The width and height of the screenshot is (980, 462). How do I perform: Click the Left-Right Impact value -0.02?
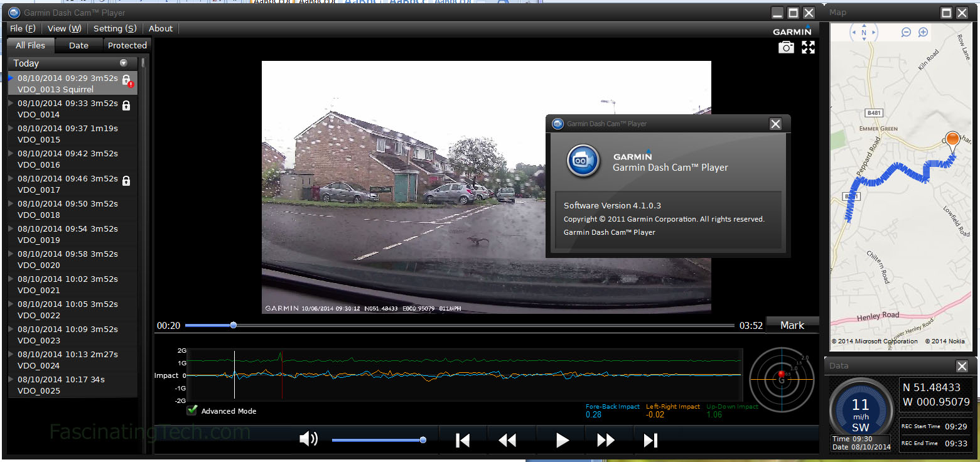(x=655, y=414)
